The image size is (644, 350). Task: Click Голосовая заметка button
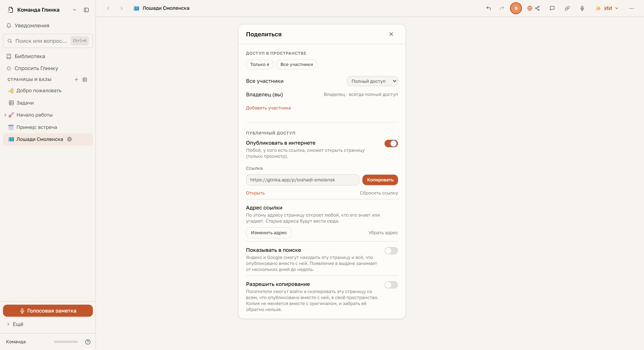click(48, 311)
